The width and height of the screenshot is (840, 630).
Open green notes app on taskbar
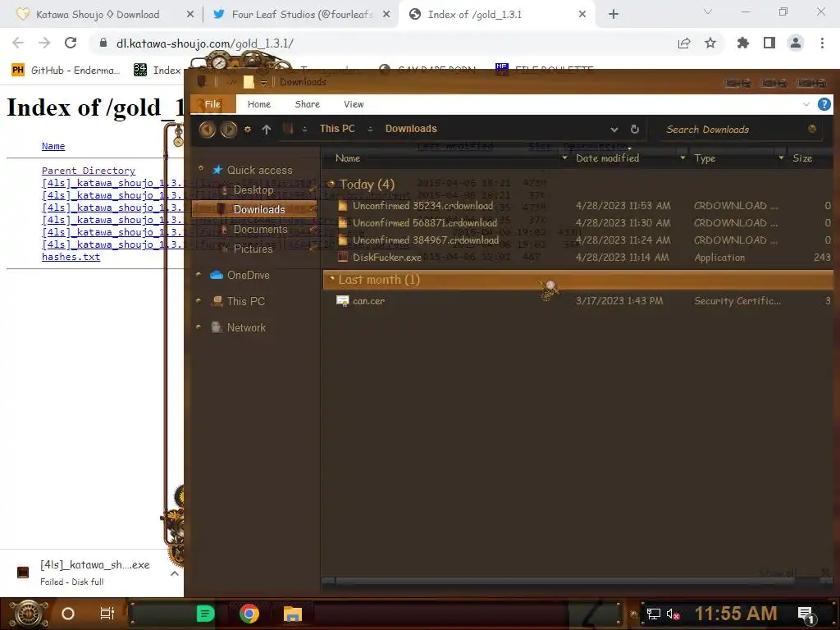[205, 614]
